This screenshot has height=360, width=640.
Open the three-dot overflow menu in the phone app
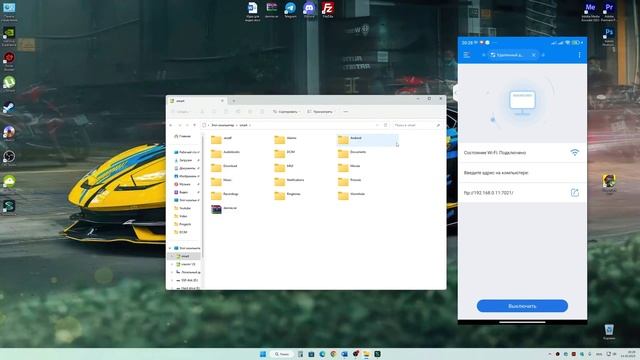[x=579, y=55]
